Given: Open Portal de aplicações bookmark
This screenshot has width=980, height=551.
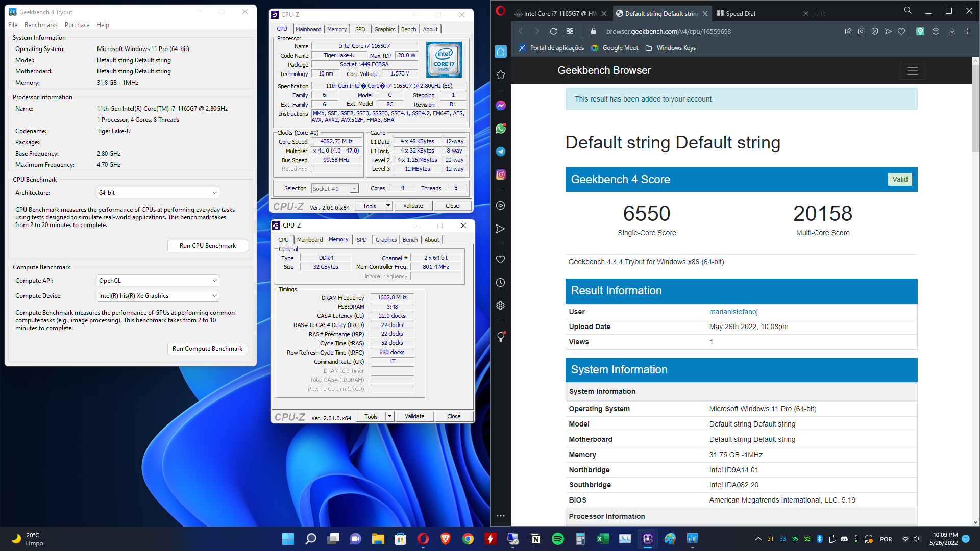Looking at the screenshot, I should pos(551,48).
